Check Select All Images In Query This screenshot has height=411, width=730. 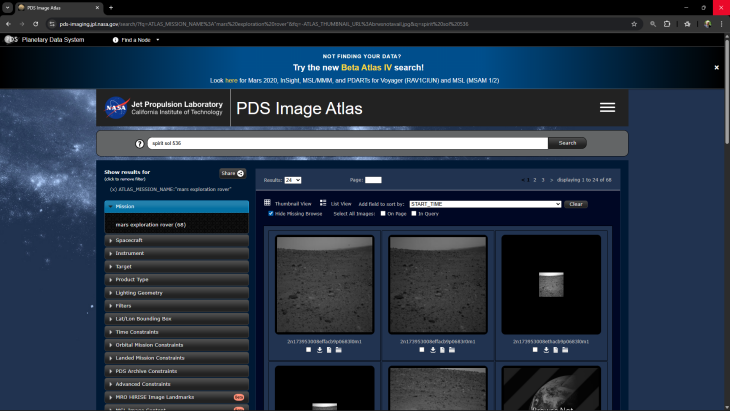point(414,214)
